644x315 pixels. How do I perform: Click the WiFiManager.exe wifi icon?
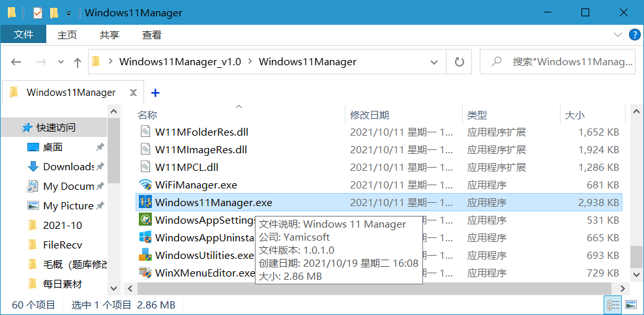pyautogui.click(x=145, y=185)
